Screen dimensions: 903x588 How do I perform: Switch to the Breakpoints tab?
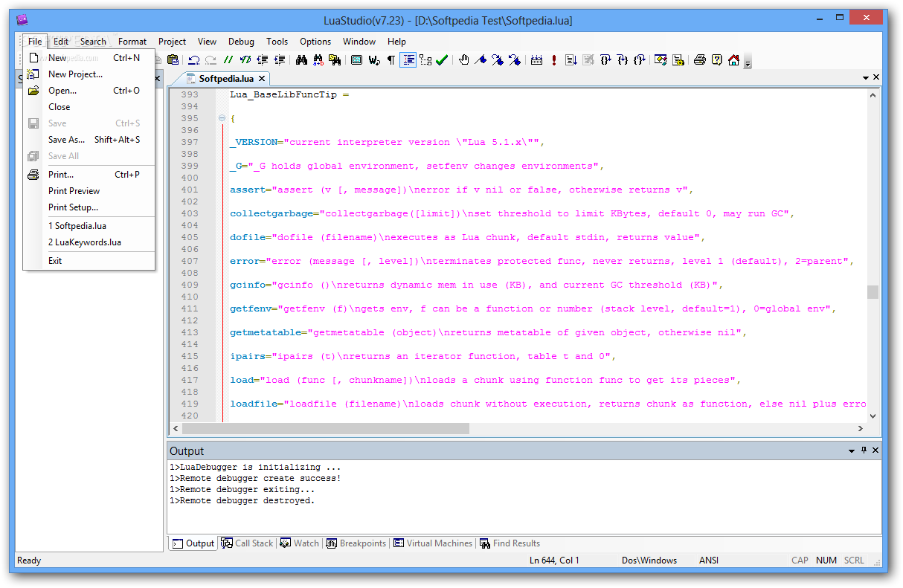(x=357, y=543)
